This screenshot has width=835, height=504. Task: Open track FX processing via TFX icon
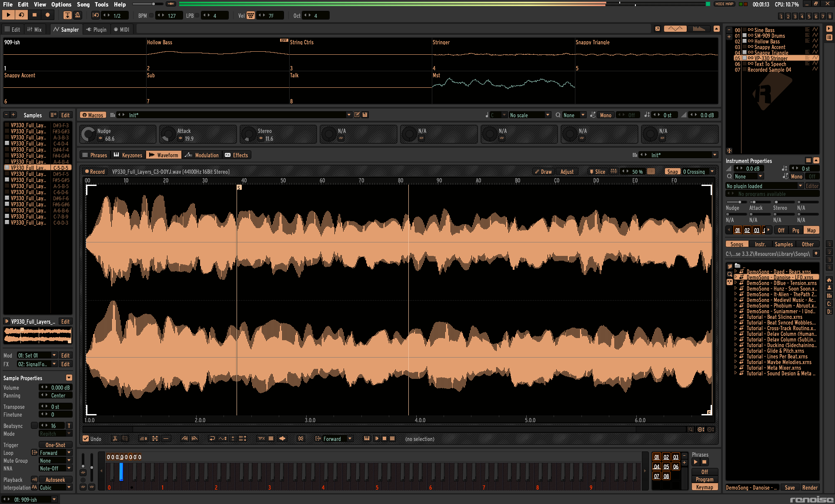[x=261, y=439]
